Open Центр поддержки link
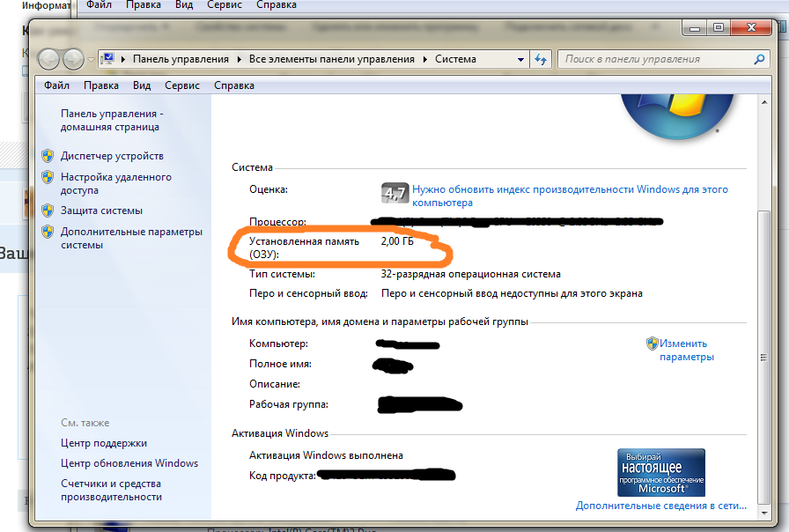Screen dimensions: 789x532 104,443
